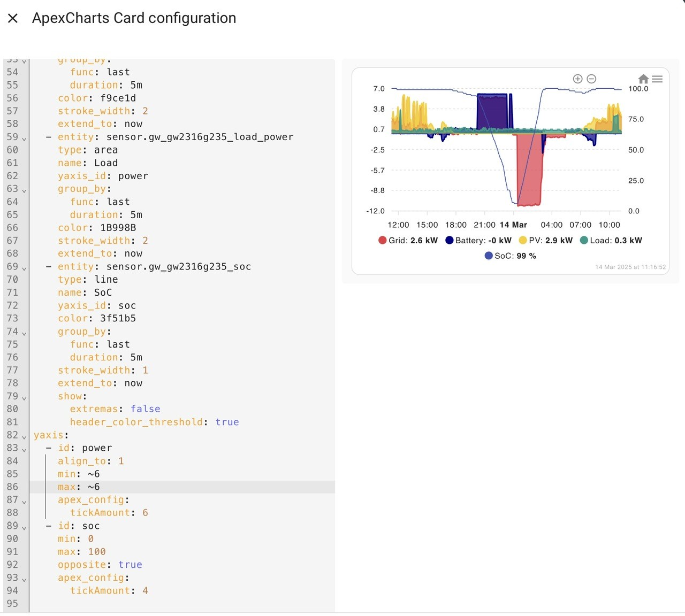The width and height of the screenshot is (685, 616).
Task: Toggle SoC series in legend
Action: pos(511,256)
